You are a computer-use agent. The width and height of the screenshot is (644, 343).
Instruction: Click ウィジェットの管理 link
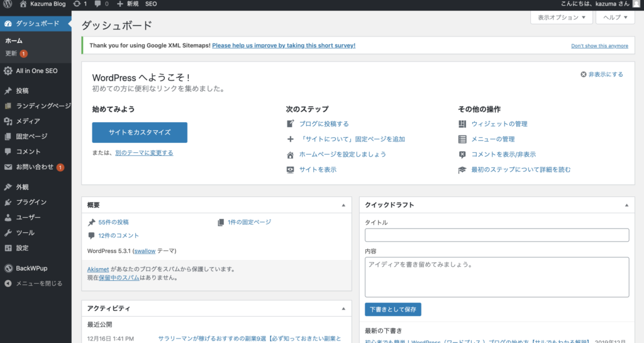pos(499,123)
